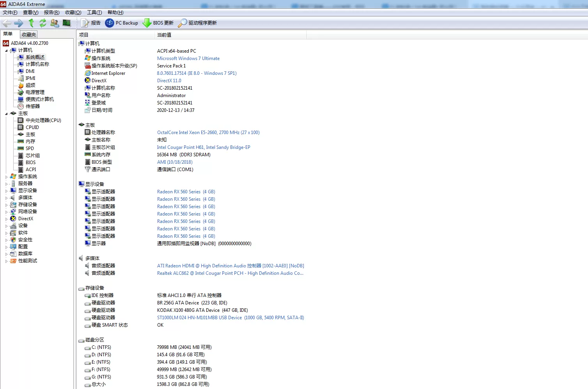Viewport: 588px width, 389px height.
Task: Click the Internet Explorer row icon
Action: [88, 73]
